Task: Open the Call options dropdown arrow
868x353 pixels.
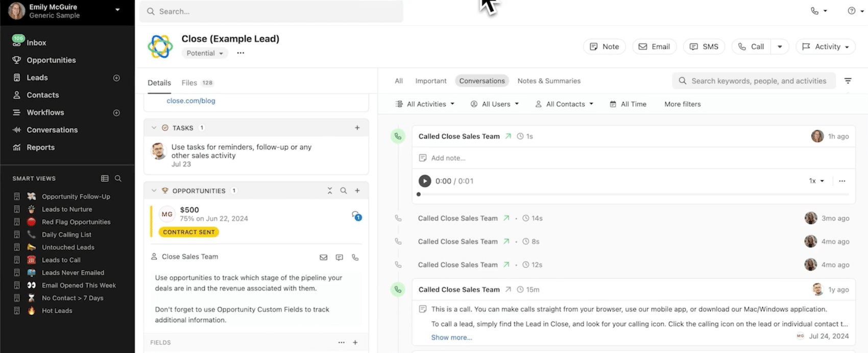Action: 780,46
